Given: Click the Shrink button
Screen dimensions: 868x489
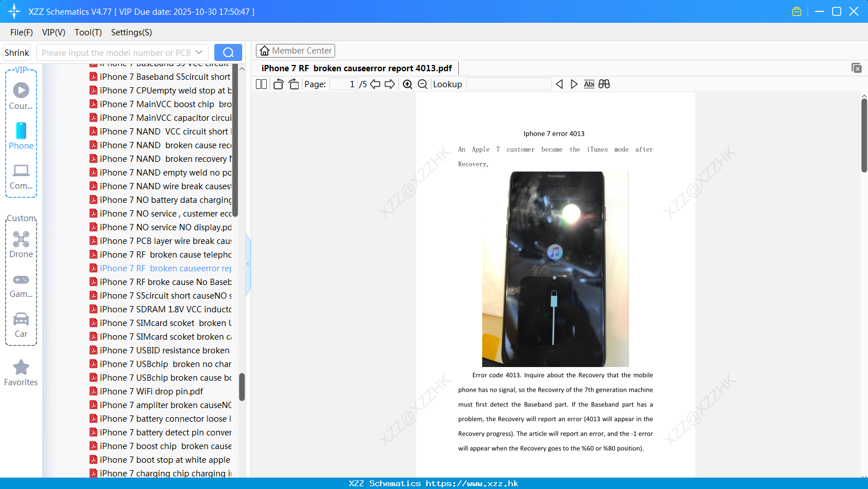Looking at the screenshot, I should pyautogui.click(x=17, y=52).
